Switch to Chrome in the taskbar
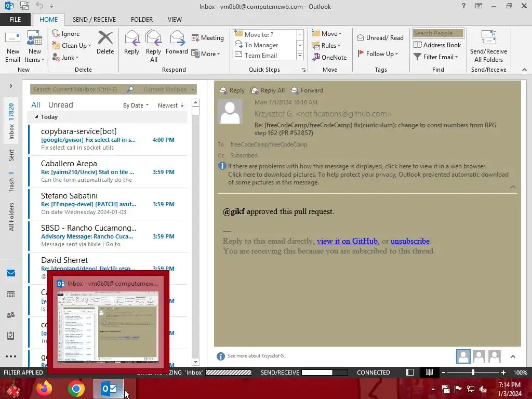 (x=76, y=389)
